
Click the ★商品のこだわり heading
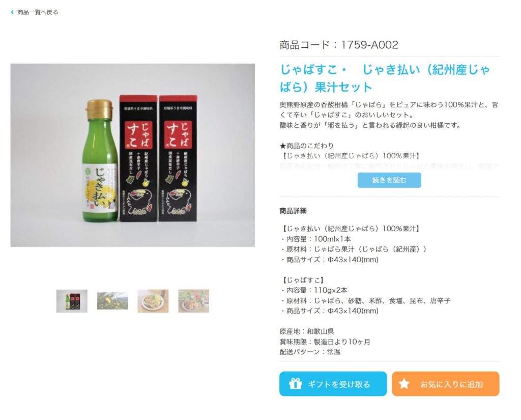pos(306,146)
